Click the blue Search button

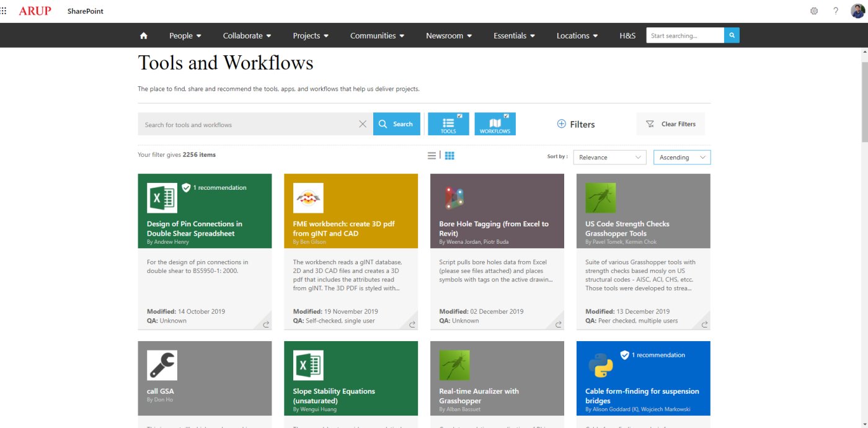click(x=397, y=123)
